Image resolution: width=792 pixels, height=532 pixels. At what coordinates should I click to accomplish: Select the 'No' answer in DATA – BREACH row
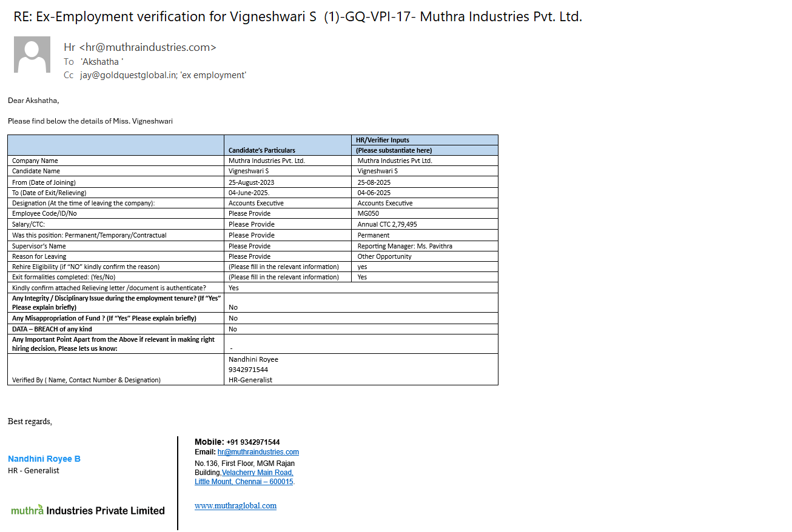tap(233, 329)
